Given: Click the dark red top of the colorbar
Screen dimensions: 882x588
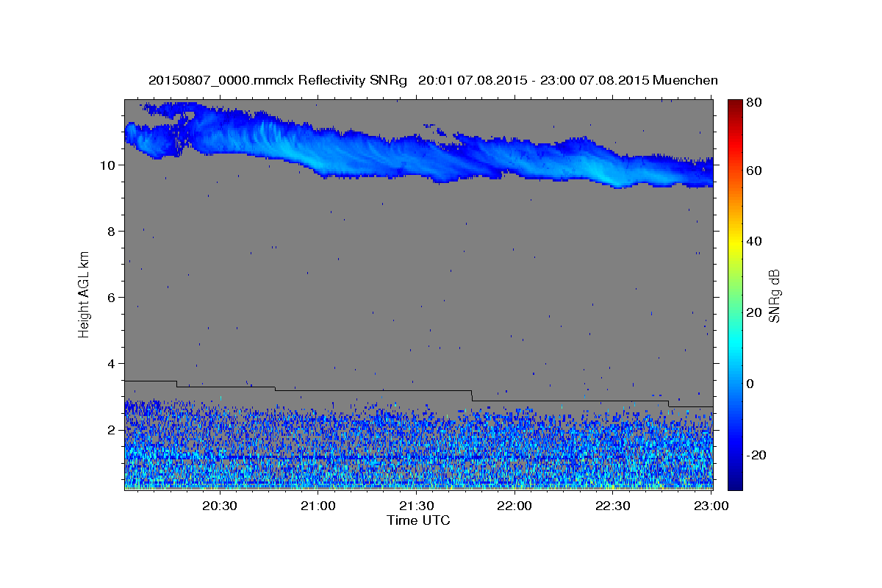Looking at the screenshot, I should click(735, 104).
